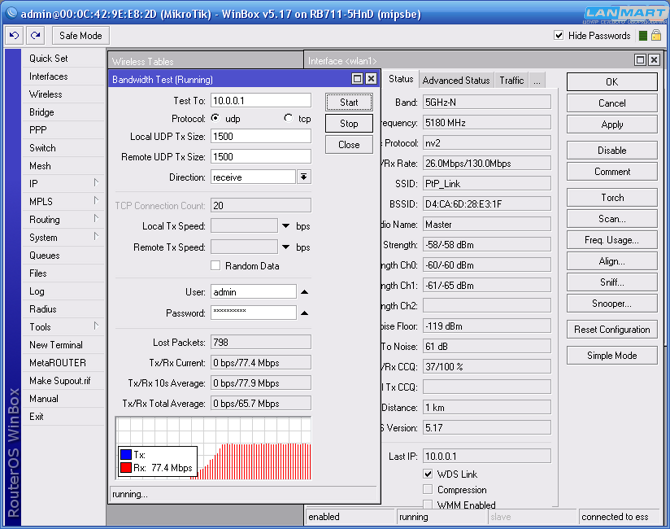Open the Wireless menu item
The width and height of the screenshot is (670, 529).
point(63,94)
